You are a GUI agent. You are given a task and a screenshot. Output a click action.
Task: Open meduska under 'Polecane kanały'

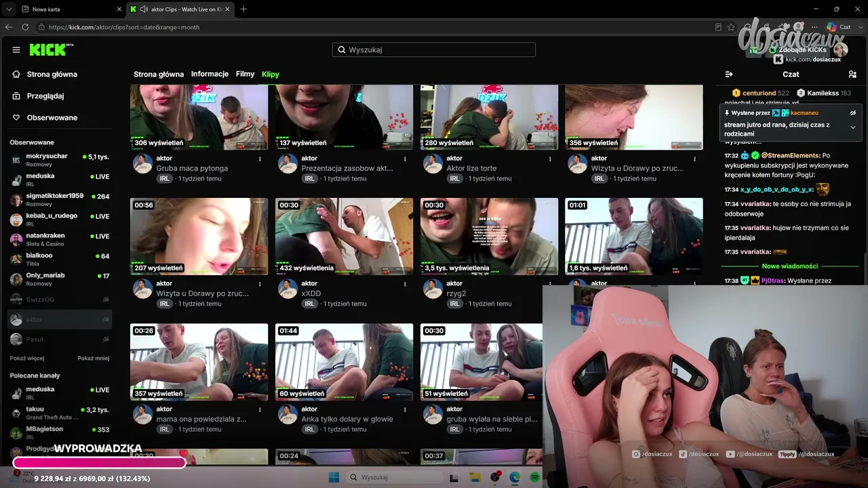pos(60,392)
